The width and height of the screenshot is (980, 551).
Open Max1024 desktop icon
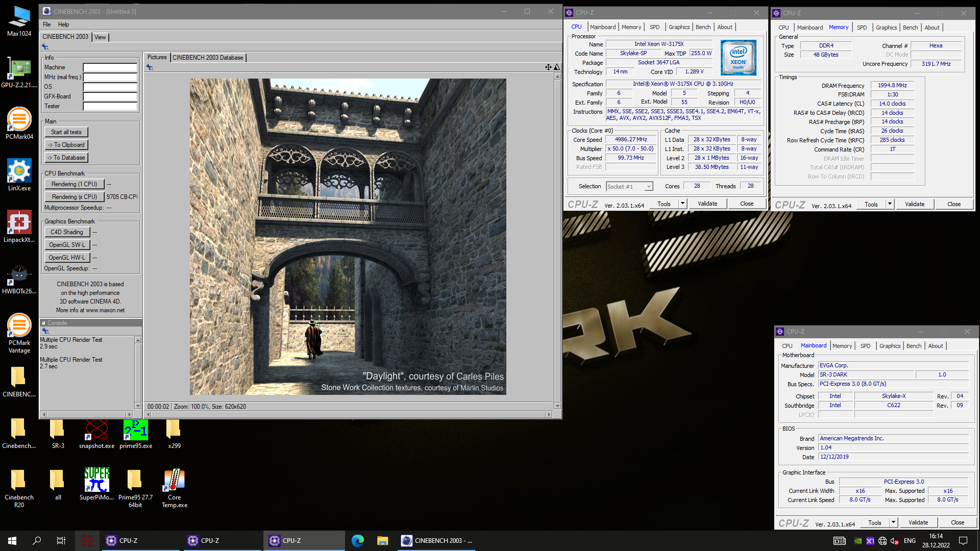tap(19, 20)
